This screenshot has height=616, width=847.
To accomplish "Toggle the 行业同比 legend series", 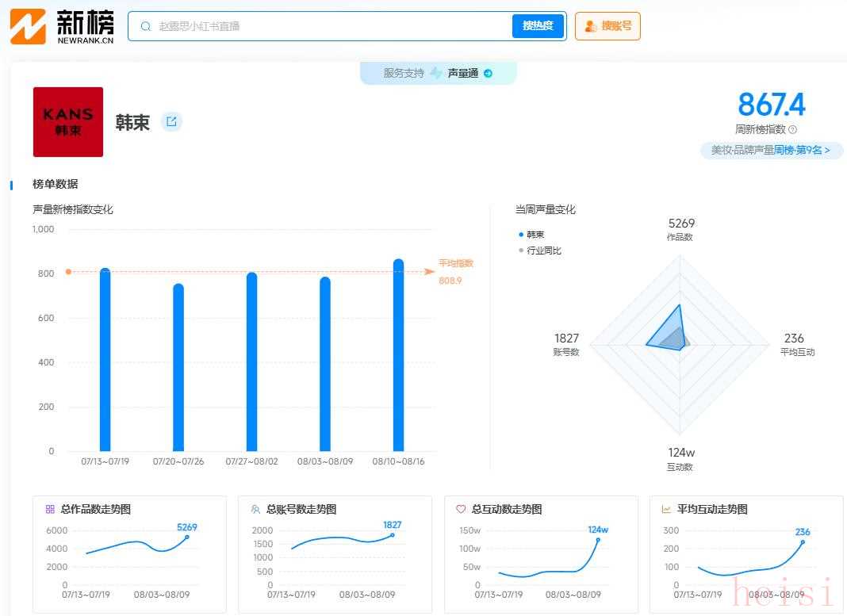I will pyautogui.click(x=539, y=251).
